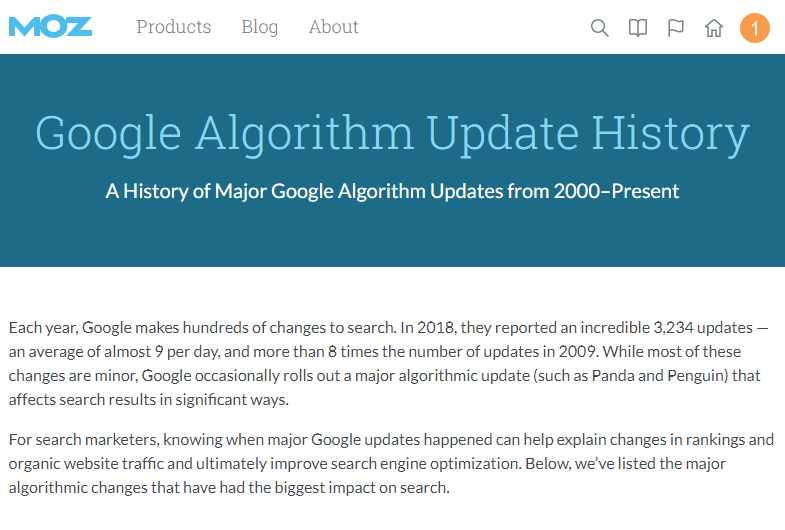Open the orange notification badge
The width and height of the screenshot is (785, 530).
(755, 28)
